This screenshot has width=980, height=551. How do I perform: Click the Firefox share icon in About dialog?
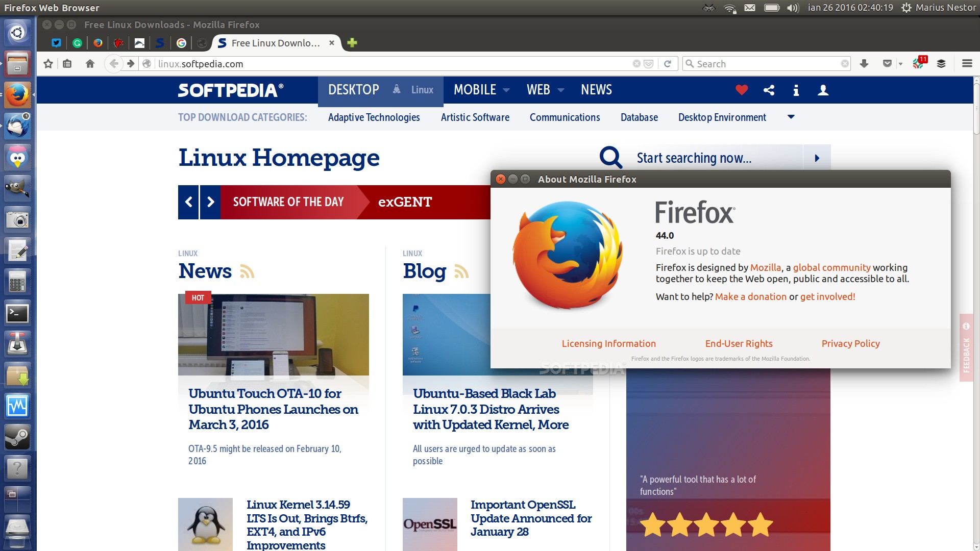click(769, 90)
